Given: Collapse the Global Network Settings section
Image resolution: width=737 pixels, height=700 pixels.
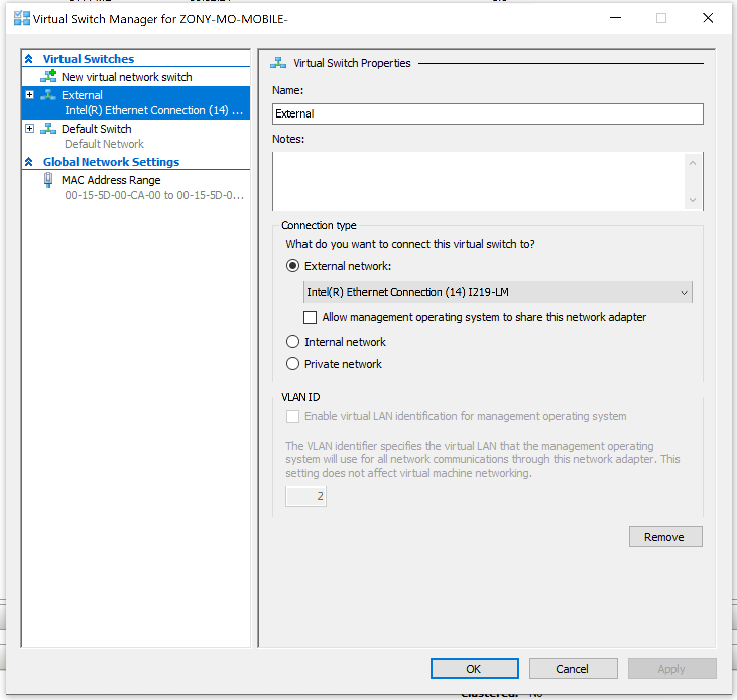Looking at the screenshot, I should tap(29, 161).
